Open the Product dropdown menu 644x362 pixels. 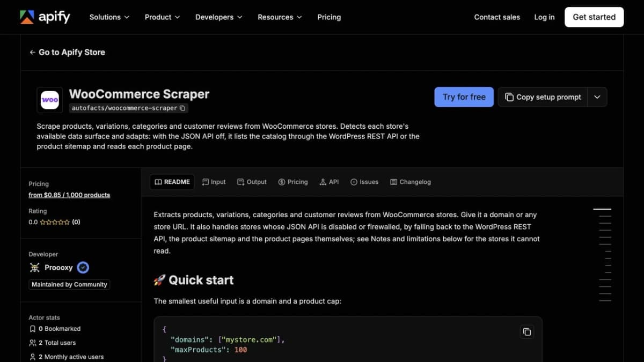pos(163,17)
